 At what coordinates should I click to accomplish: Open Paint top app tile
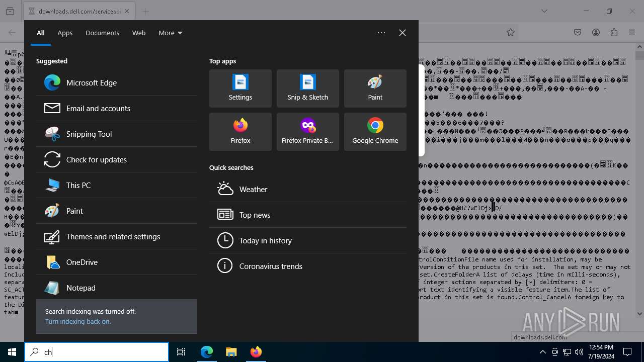coord(375,88)
